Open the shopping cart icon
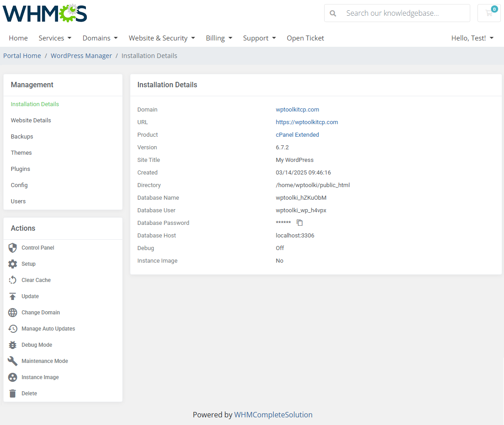Viewport: 504px width, 425px height. click(489, 13)
